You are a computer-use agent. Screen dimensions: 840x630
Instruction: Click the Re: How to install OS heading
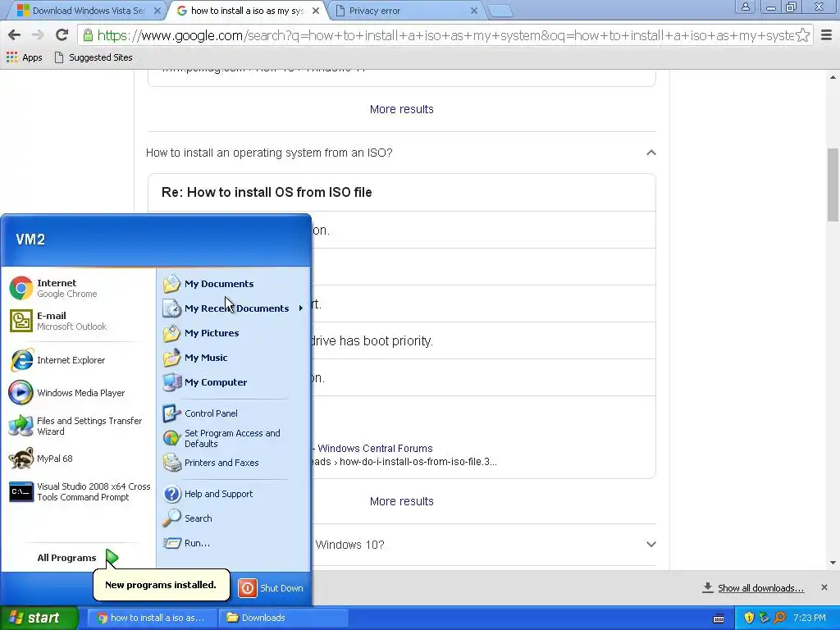tap(267, 192)
